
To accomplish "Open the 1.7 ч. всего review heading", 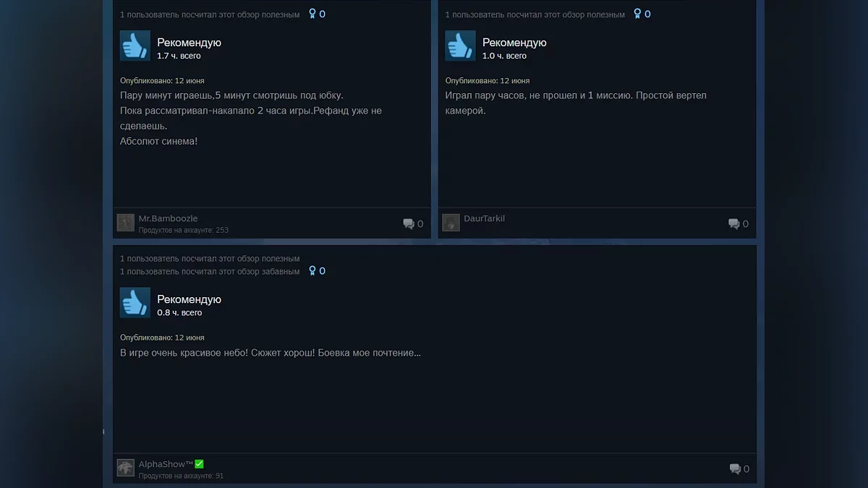I will click(190, 48).
